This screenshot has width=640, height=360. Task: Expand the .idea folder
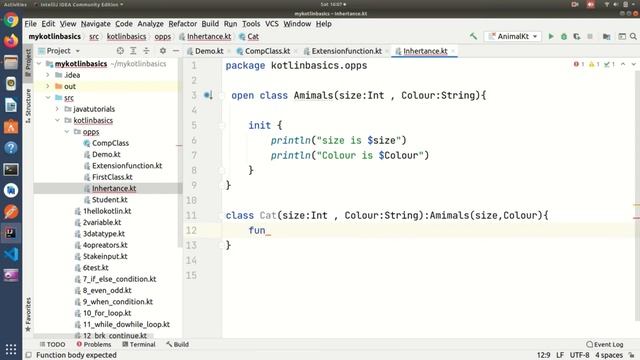48,75
